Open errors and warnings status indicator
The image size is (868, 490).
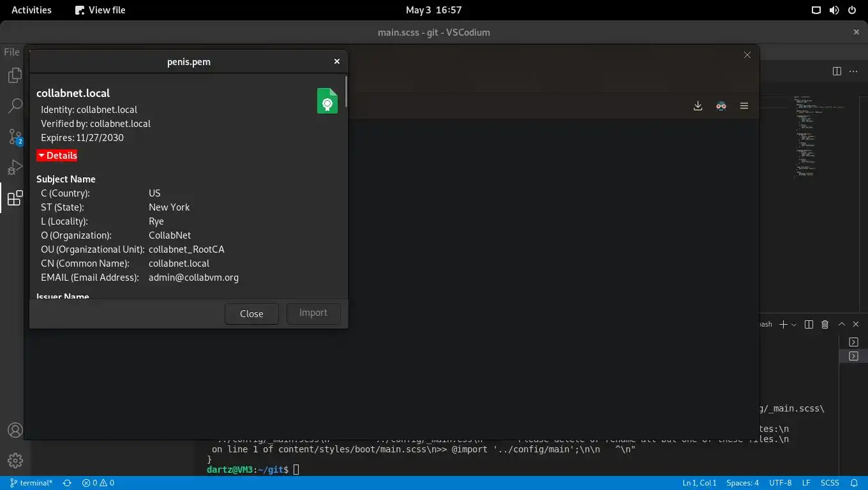click(x=98, y=483)
